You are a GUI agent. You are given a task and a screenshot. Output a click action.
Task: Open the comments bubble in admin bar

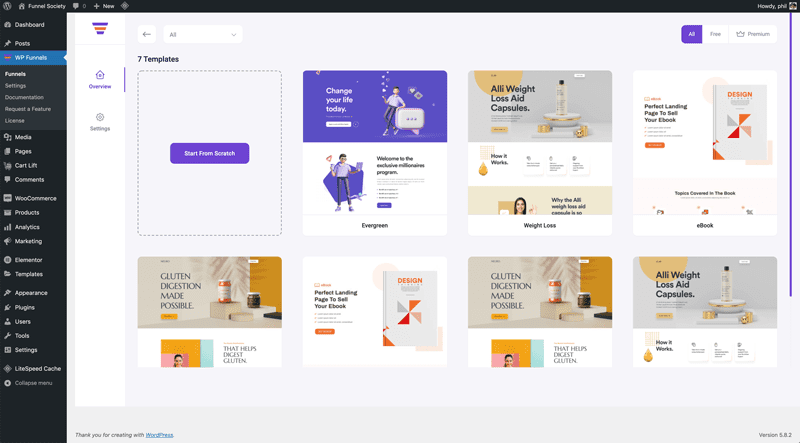point(79,6)
